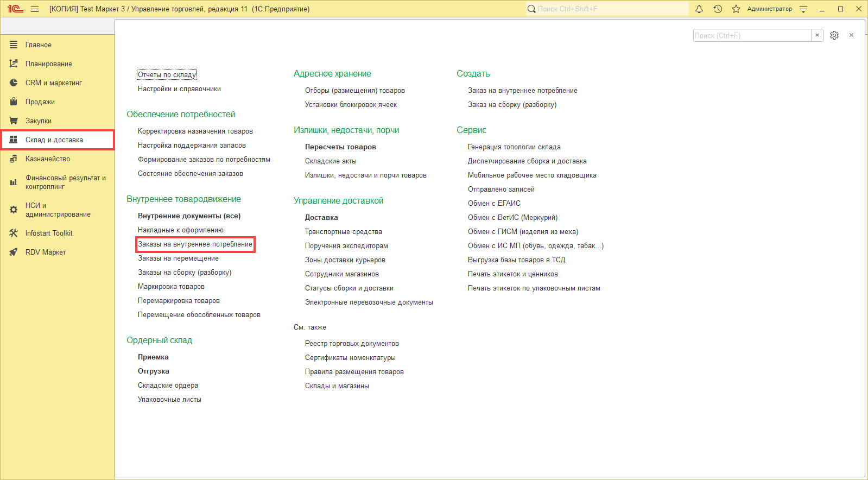The height and width of the screenshot is (480, 868).
Task: Click the Казначейство coins icon
Action: coord(14,159)
